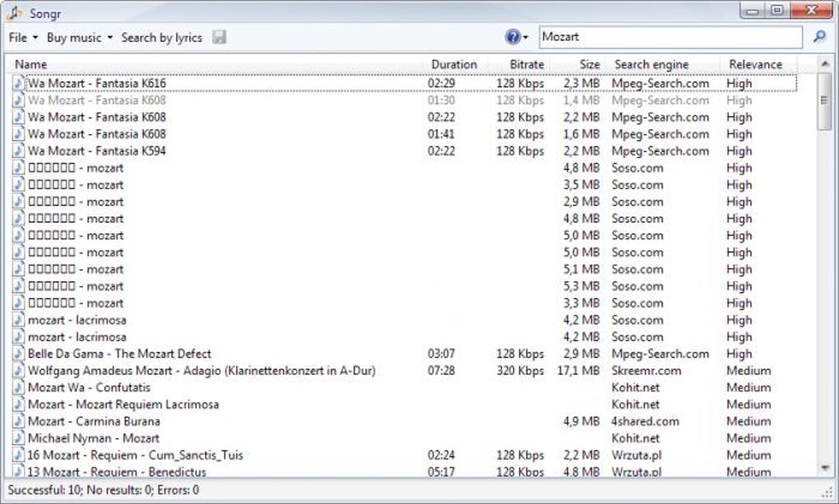Viewport: 839px width, 504px height.
Task: Expand the Buy music dropdown
Action: click(80, 38)
